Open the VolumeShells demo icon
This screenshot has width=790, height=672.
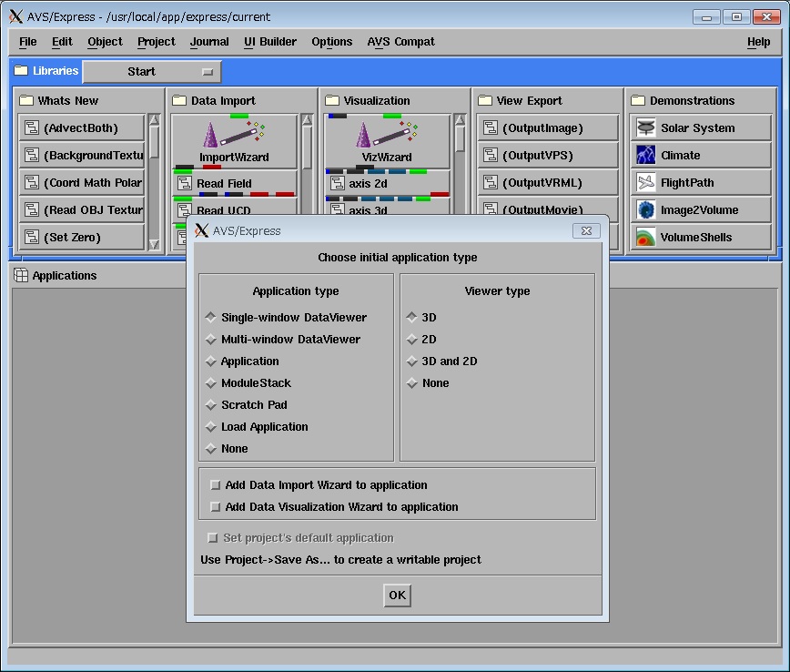[645, 238]
